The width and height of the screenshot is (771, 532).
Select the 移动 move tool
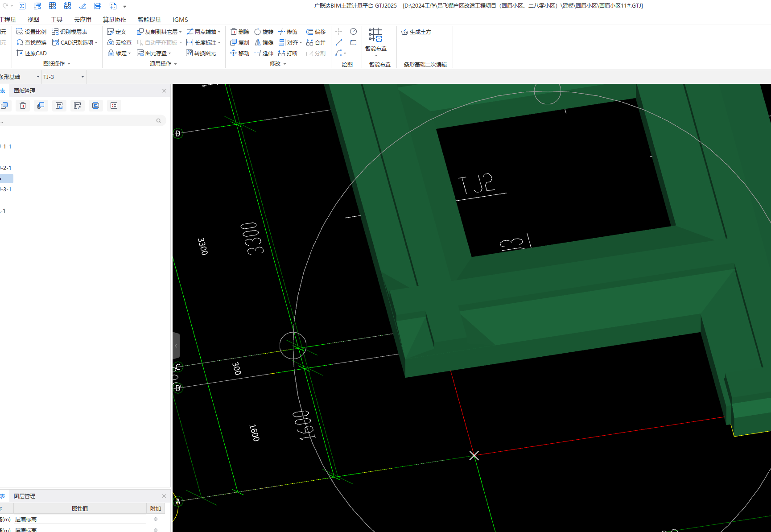tap(239, 53)
